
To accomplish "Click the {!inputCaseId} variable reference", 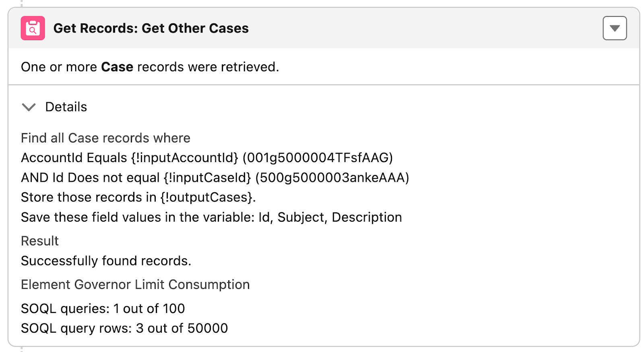I will click(x=207, y=177).
